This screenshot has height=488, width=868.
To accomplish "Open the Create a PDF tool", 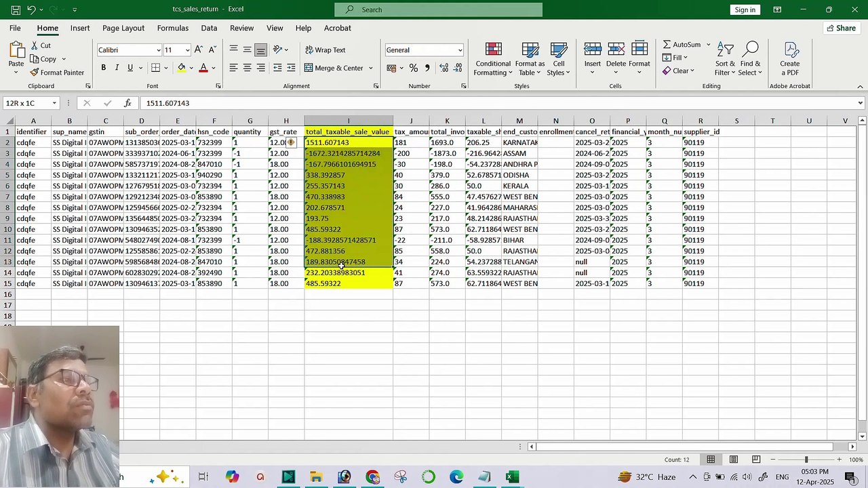I will [789, 59].
